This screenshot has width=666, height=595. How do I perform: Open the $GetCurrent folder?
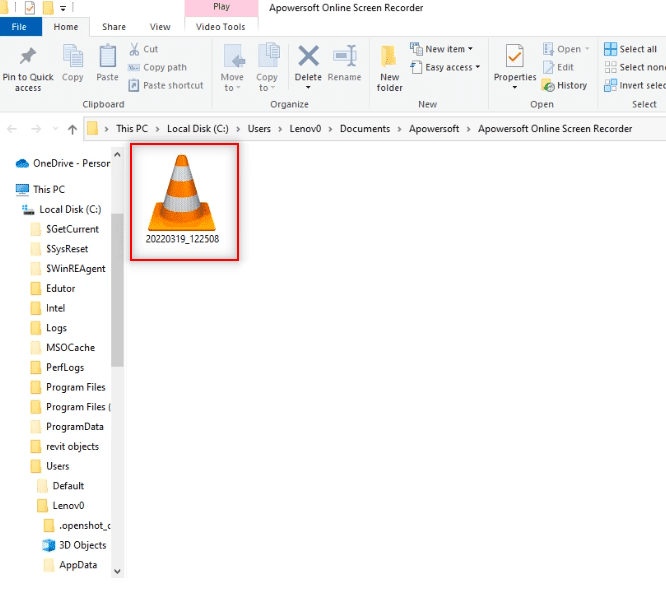[65, 229]
